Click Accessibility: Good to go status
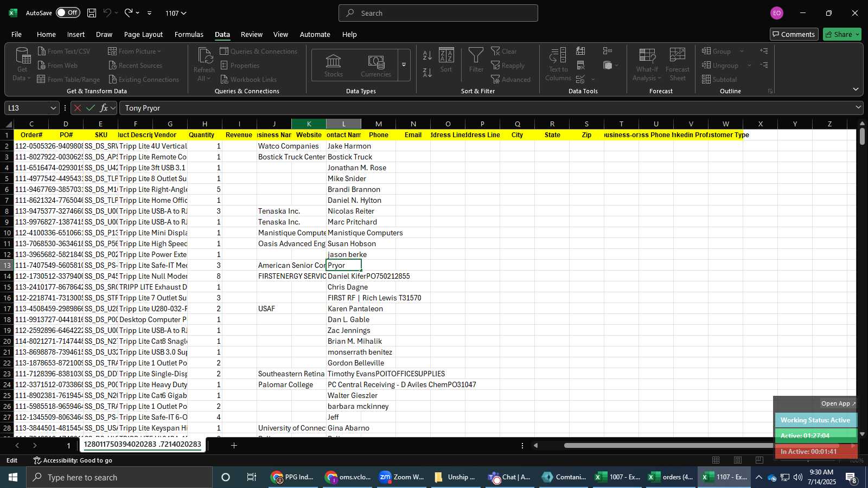The width and height of the screenshot is (868, 488). [x=73, y=460]
